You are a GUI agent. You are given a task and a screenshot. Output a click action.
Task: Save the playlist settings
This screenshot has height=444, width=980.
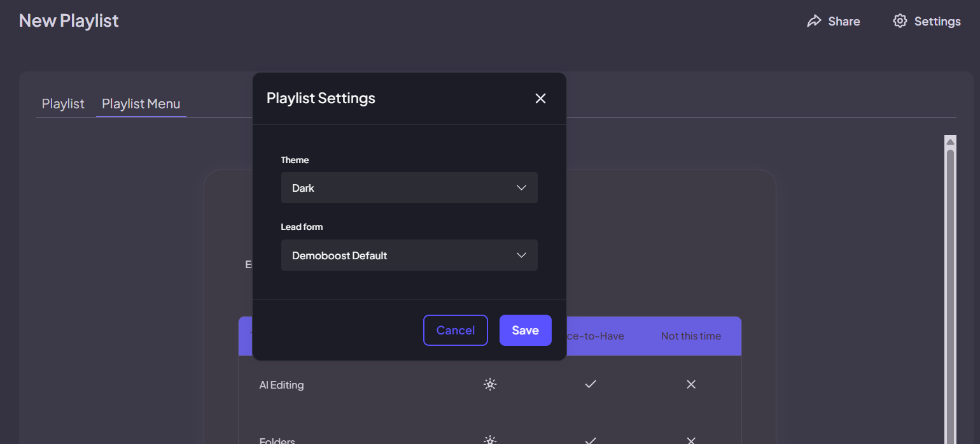click(526, 331)
